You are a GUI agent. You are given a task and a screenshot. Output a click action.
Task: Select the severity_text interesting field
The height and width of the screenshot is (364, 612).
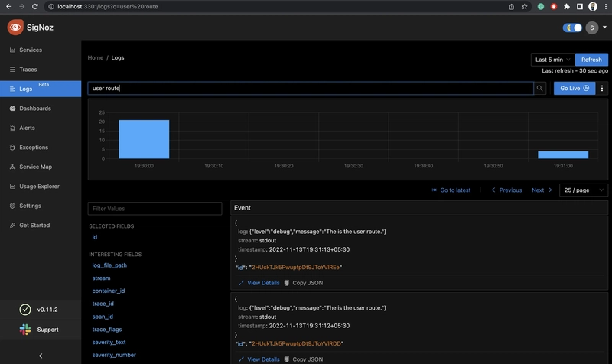[x=109, y=342]
